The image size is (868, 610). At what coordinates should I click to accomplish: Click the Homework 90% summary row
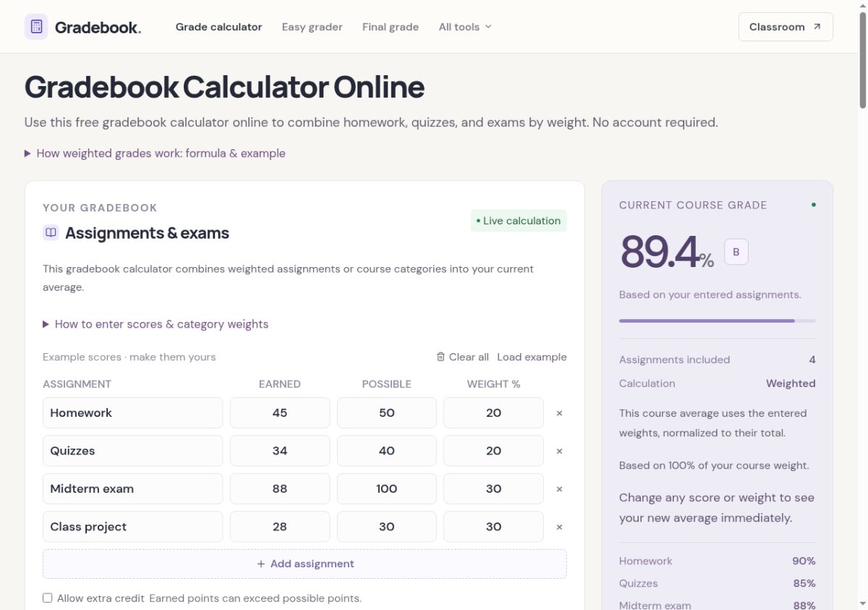[717, 561]
